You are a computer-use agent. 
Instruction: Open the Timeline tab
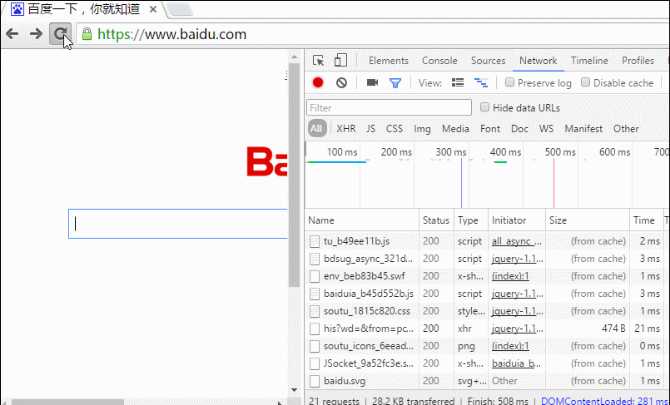tap(589, 61)
